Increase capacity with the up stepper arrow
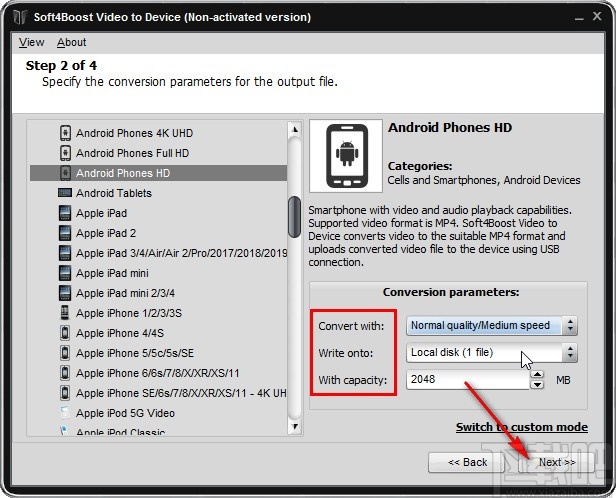 tap(537, 374)
